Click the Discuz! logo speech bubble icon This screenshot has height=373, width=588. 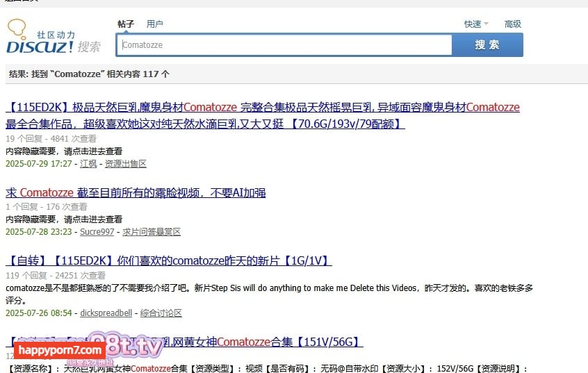tap(19, 30)
